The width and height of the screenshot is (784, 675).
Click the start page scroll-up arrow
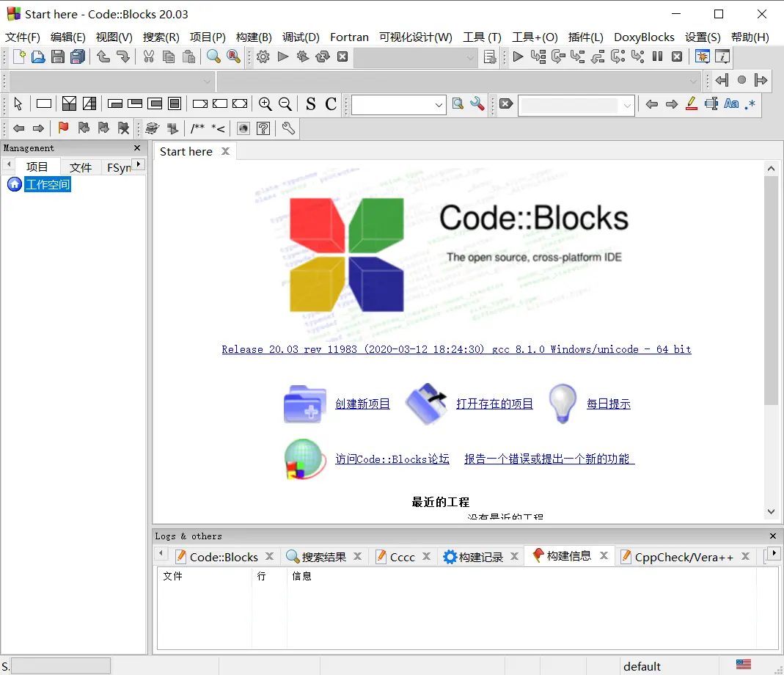[x=771, y=169]
